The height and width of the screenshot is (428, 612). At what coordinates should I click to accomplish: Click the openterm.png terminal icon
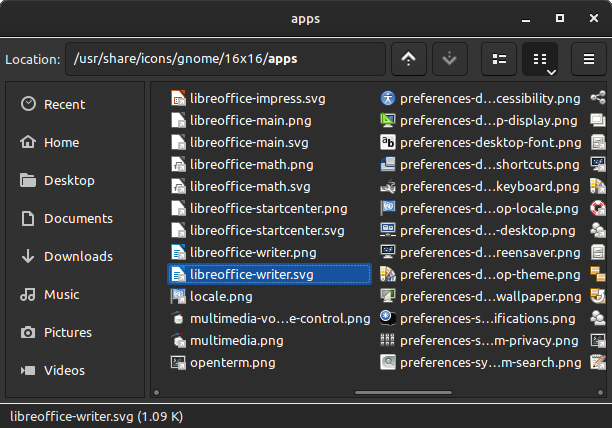(178, 362)
